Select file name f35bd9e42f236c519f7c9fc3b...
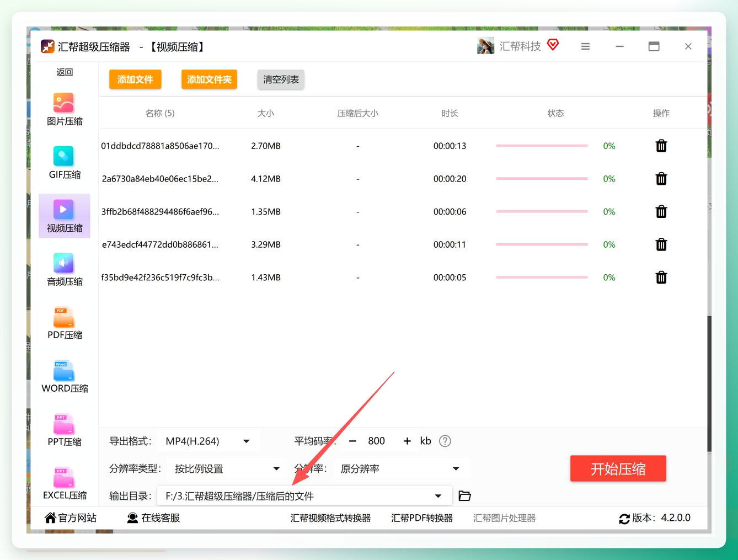This screenshot has width=738, height=560. pyautogui.click(x=160, y=277)
